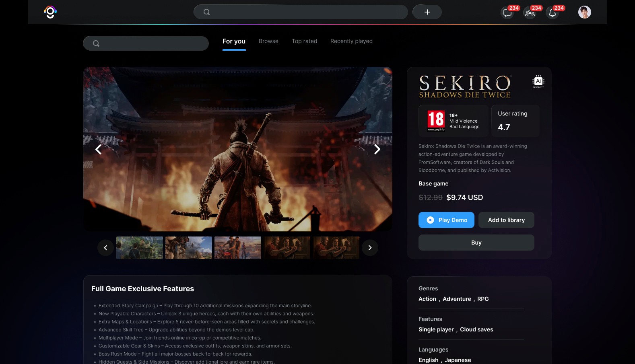Click the PEGI 18 rating badge
This screenshot has height=364, width=635.
[436, 121]
